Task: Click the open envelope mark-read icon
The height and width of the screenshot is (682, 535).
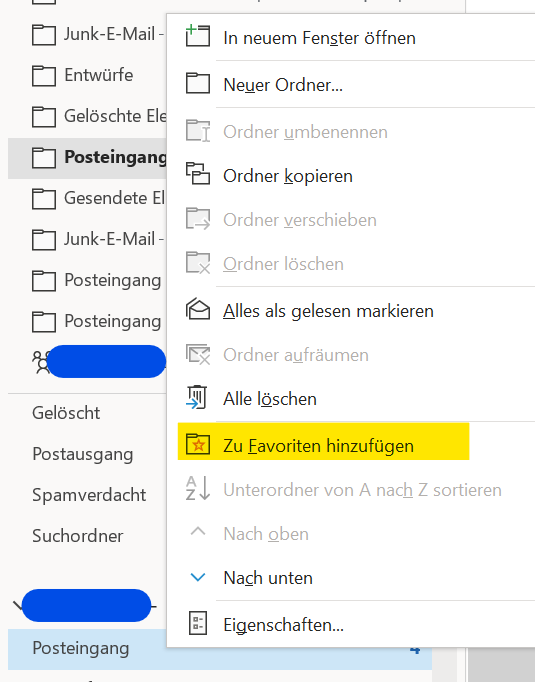Action: tap(198, 310)
